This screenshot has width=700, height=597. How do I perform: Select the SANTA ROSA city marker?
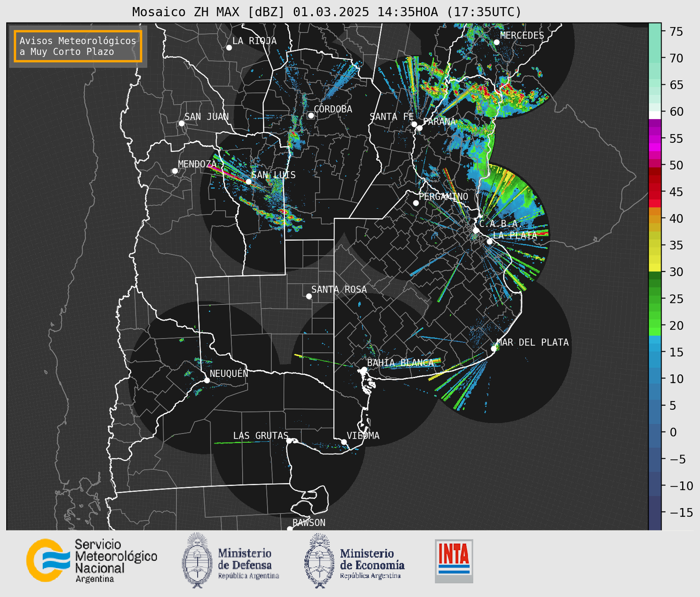click(309, 296)
